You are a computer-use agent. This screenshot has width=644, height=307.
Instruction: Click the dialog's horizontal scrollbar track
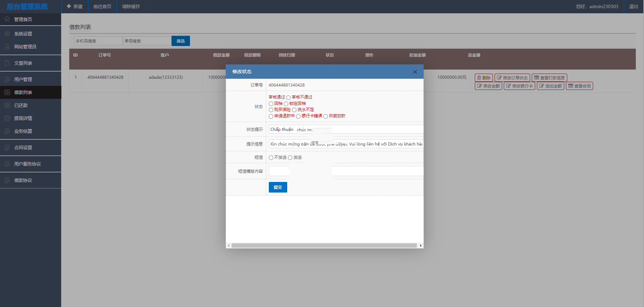click(324, 245)
